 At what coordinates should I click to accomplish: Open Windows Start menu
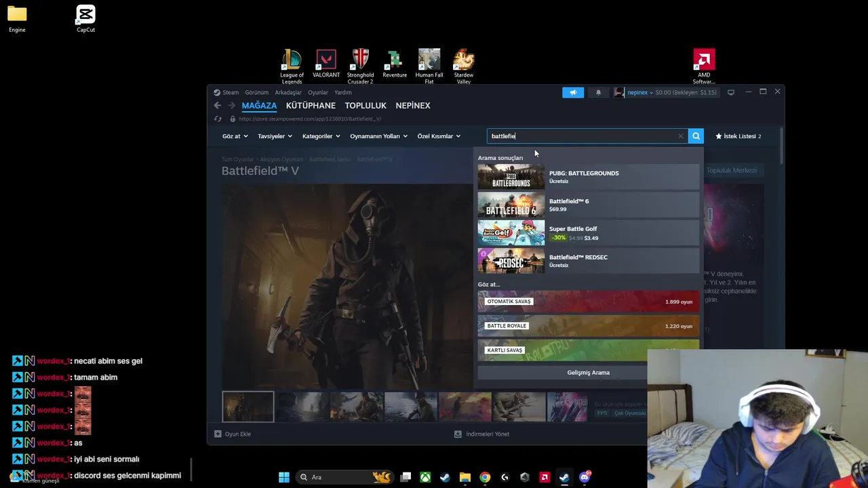(x=284, y=477)
